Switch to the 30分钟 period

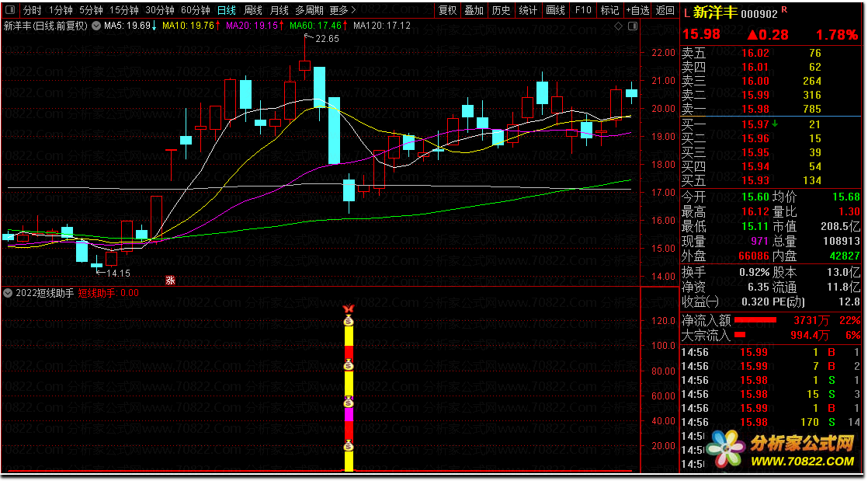[160, 10]
